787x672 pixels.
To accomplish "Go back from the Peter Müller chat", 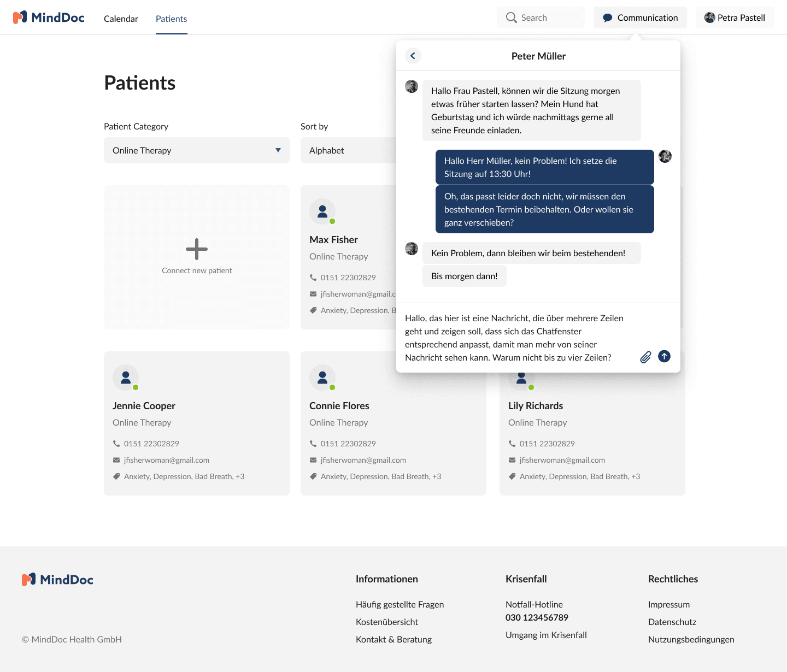I will [413, 56].
